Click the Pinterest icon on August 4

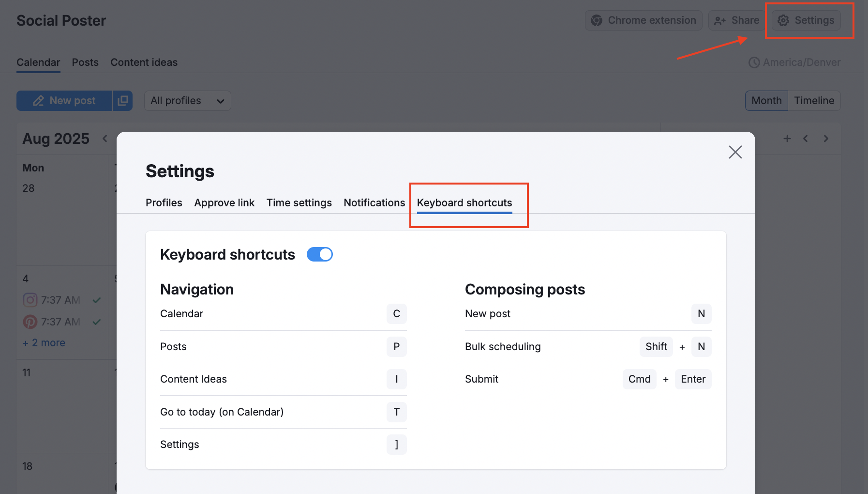click(30, 322)
